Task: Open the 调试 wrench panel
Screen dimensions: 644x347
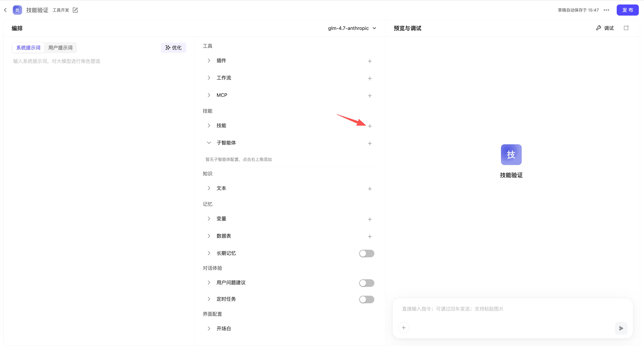Action: 605,28
